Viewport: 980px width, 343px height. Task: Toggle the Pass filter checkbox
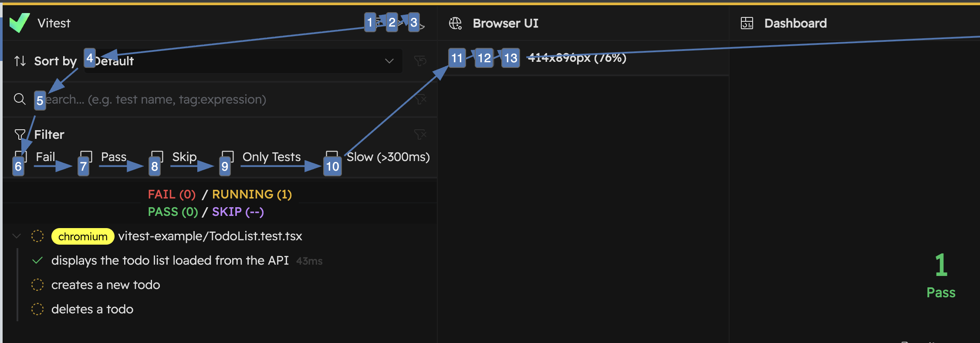coord(86,157)
